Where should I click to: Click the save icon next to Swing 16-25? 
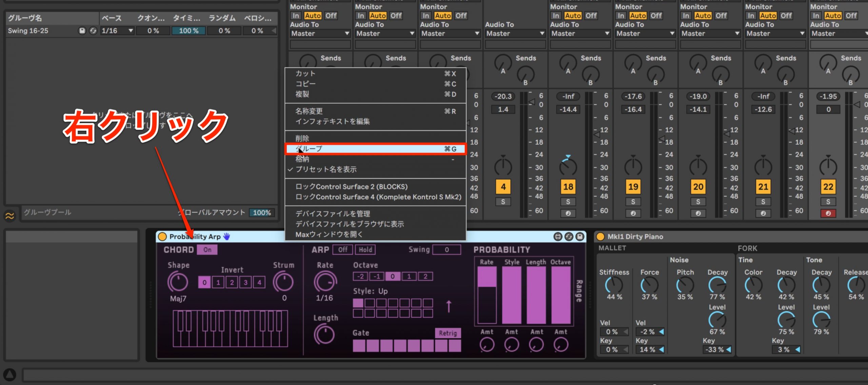point(82,31)
